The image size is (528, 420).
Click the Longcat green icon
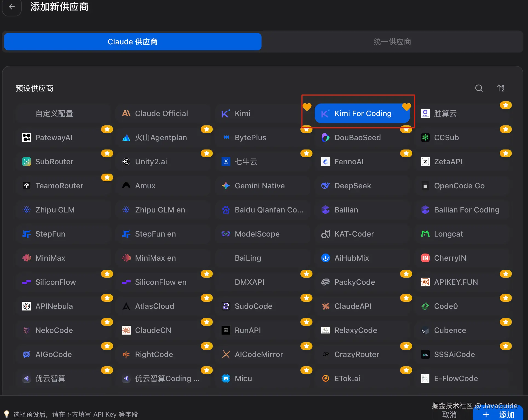click(425, 234)
